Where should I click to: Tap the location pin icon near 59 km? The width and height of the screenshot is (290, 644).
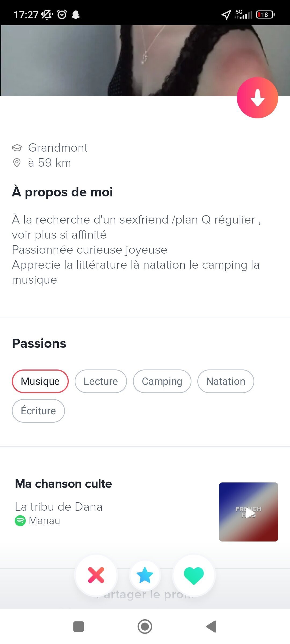tap(17, 163)
